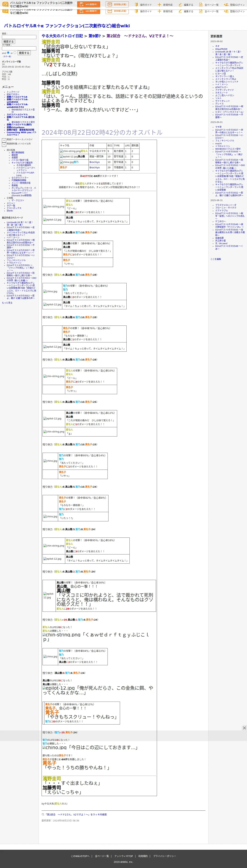The image size is (247, 868).
Task: Click 編集する pencil icon in the uppermost header
Action: [x=180, y=5]
